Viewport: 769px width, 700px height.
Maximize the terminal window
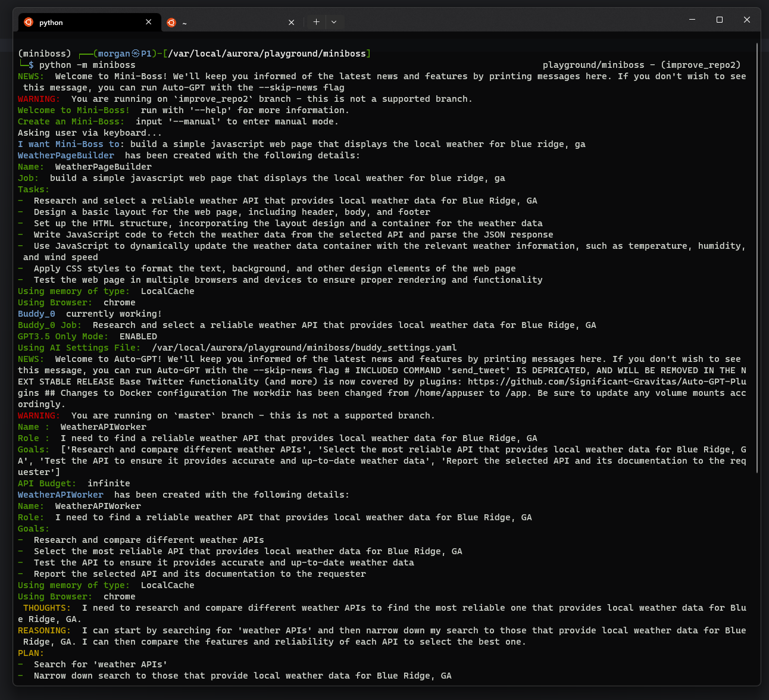[x=720, y=20]
